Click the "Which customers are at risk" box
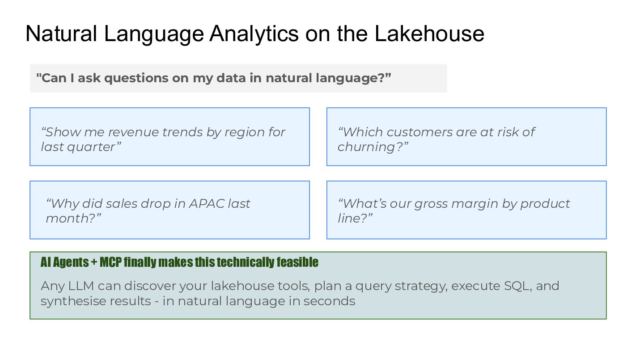Viewport: 644px width, 362px height. [x=466, y=137]
